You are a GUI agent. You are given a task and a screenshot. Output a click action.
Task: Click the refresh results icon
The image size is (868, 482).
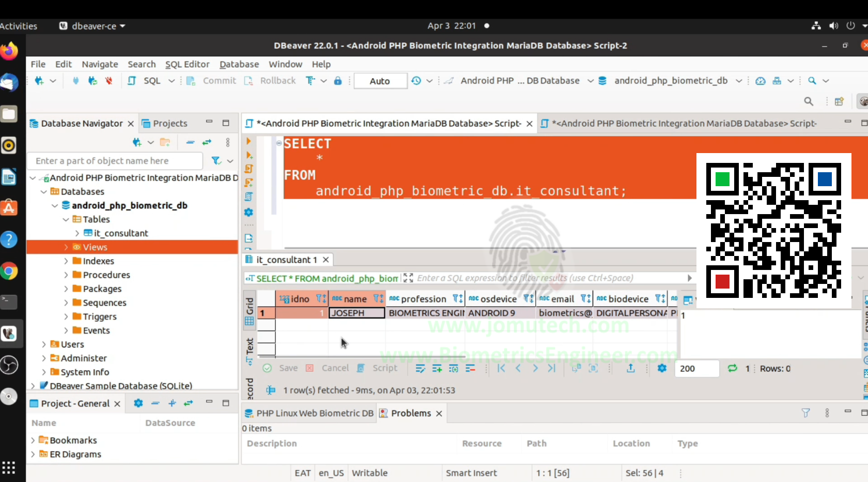click(x=732, y=368)
